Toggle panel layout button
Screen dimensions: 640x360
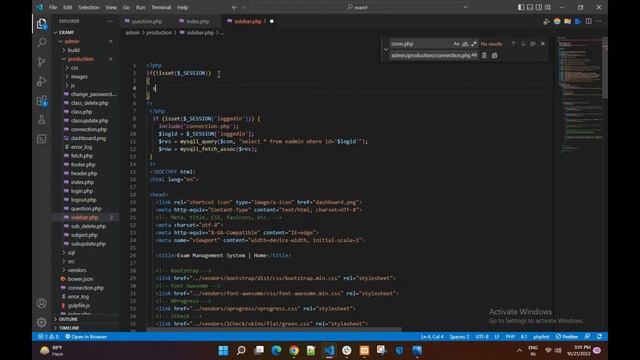tap(530, 7)
